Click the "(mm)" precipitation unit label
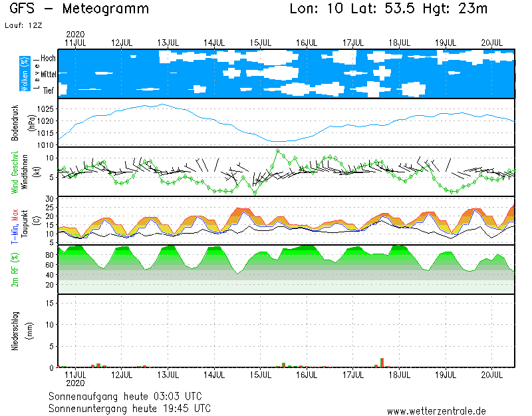 pyautogui.click(x=30, y=331)
